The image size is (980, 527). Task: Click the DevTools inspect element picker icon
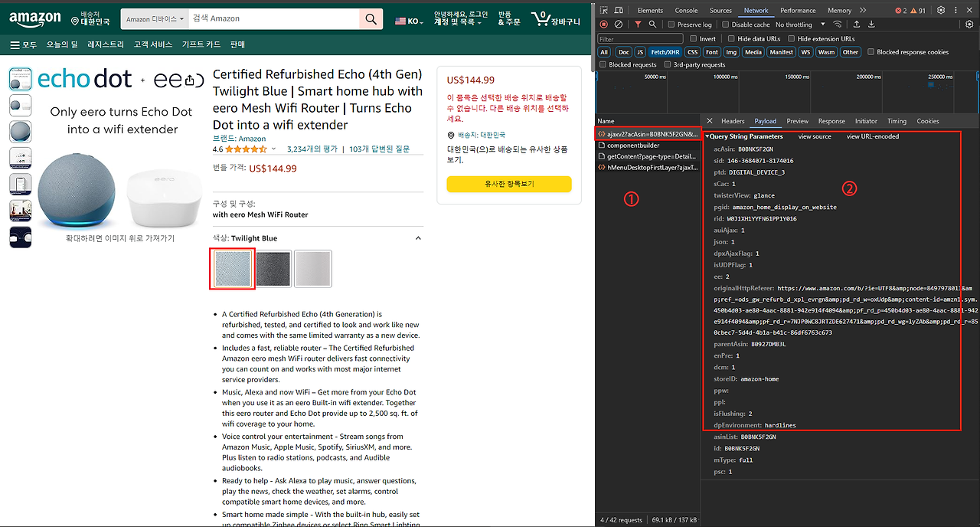click(x=604, y=10)
